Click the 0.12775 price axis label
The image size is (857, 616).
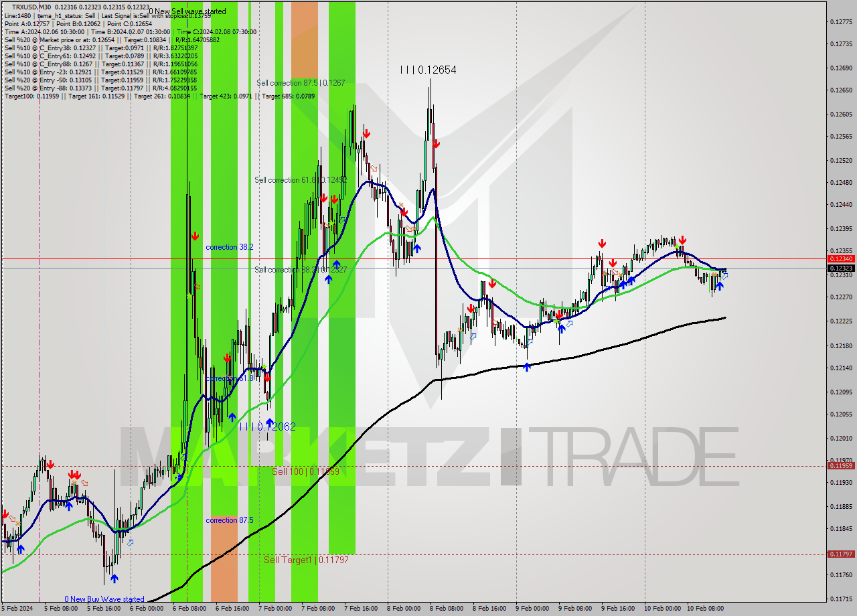pyautogui.click(x=840, y=22)
